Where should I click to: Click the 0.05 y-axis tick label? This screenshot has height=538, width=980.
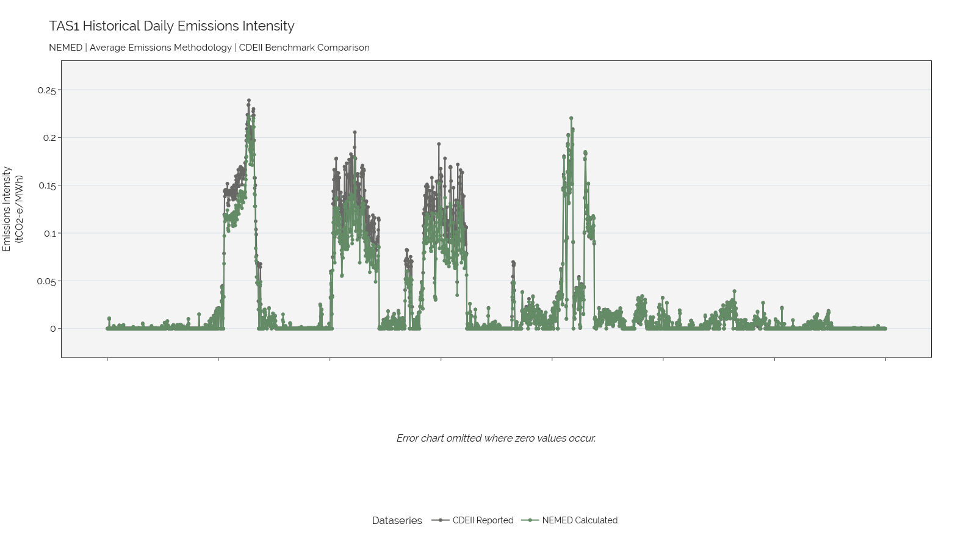coord(46,281)
